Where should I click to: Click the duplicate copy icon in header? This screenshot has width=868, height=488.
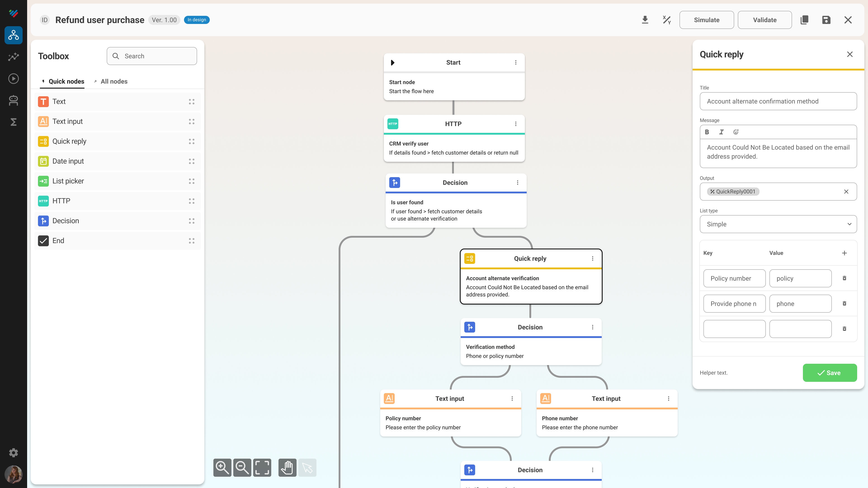[x=804, y=20]
